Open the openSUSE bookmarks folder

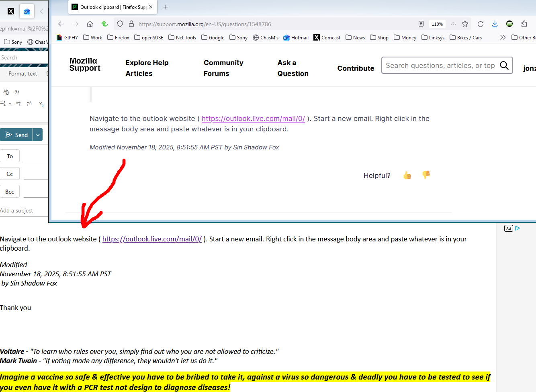149,37
